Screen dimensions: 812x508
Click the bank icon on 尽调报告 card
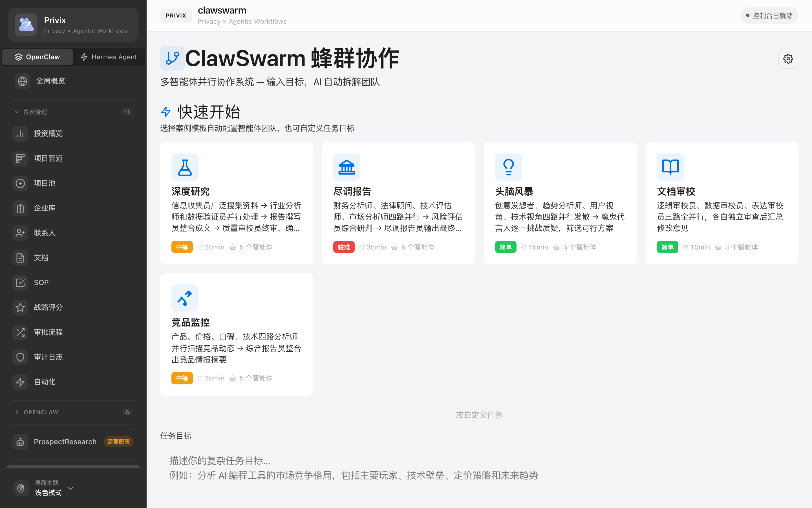[347, 167]
